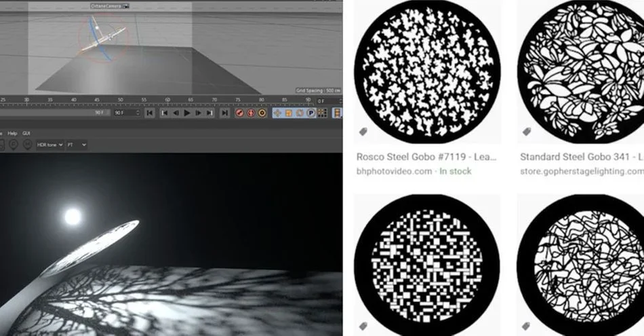
Task: Jump to the end of the animation
Action: (x=224, y=113)
